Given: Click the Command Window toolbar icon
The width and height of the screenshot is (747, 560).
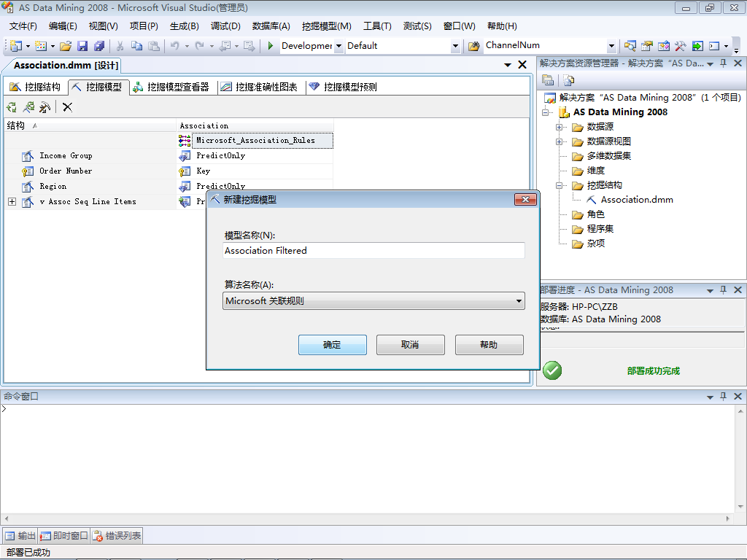Looking at the screenshot, I should 713,46.
